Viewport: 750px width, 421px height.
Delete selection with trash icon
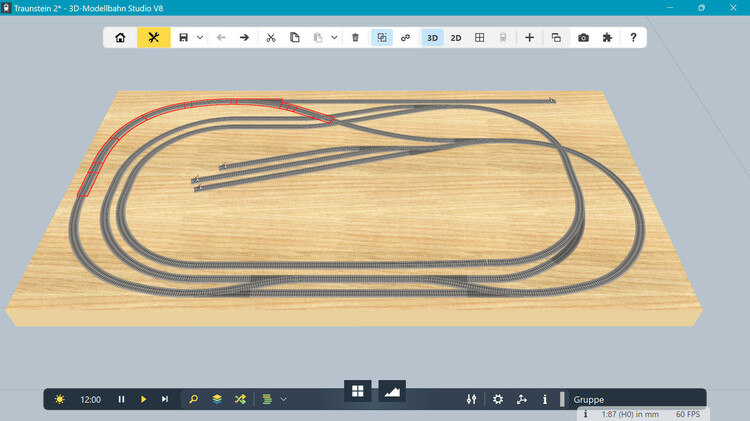[x=355, y=37]
